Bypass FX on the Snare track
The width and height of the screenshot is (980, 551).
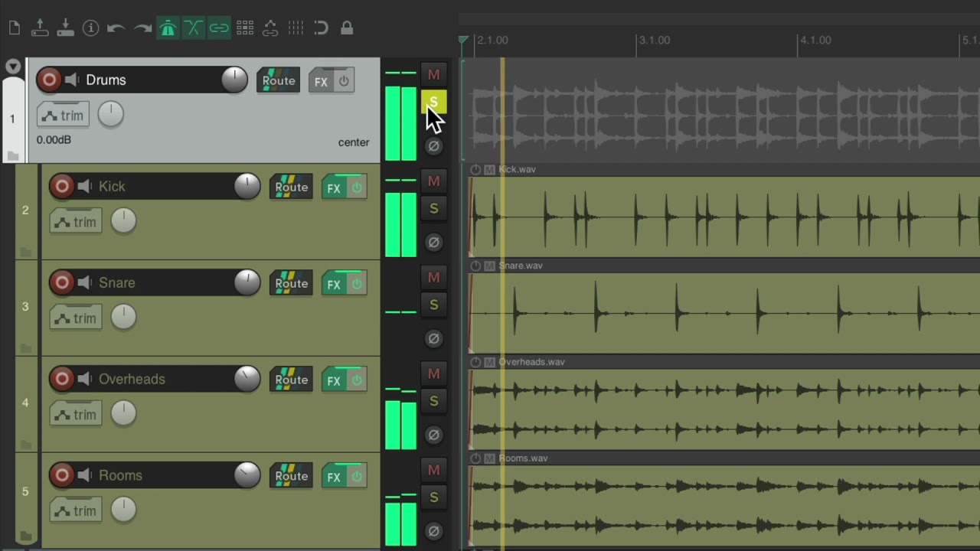pos(357,284)
